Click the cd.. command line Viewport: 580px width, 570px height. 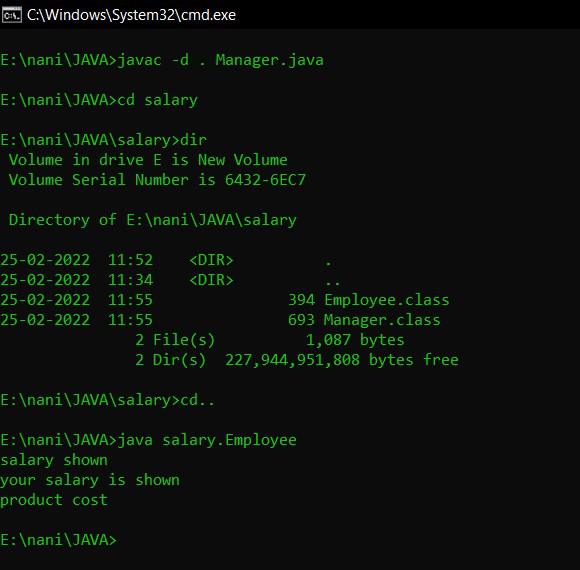pos(198,400)
